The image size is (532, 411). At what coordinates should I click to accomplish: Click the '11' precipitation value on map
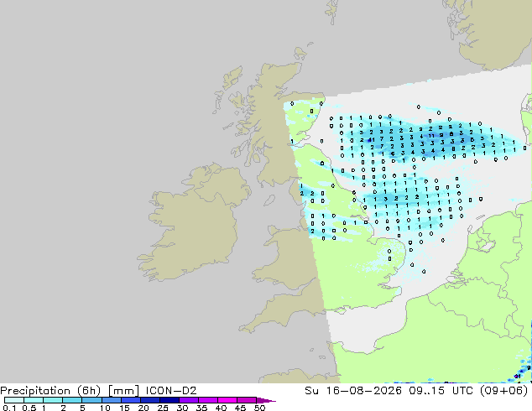[431, 136]
